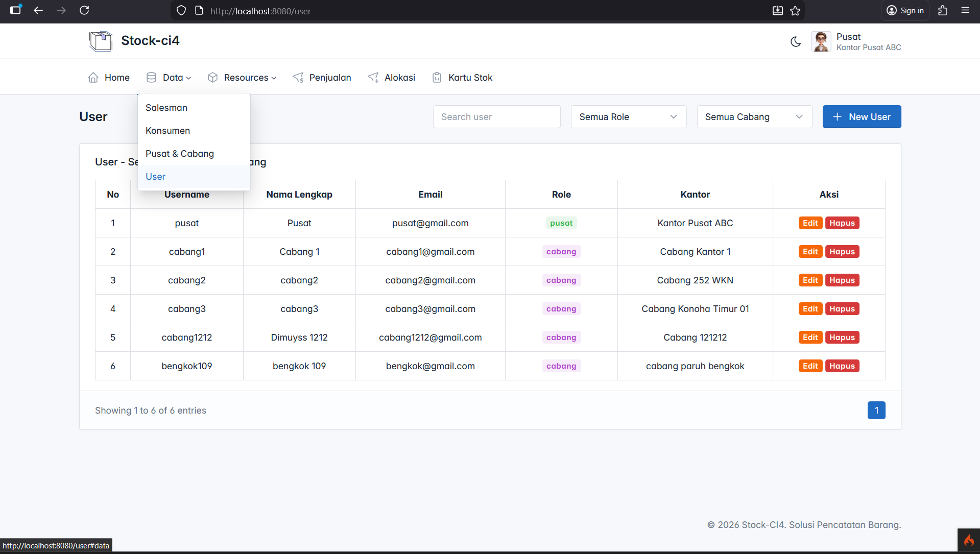The width and height of the screenshot is (980, 554).
Task: Click Hapus for cabang1212 row
Action: (x=842, y=338)
